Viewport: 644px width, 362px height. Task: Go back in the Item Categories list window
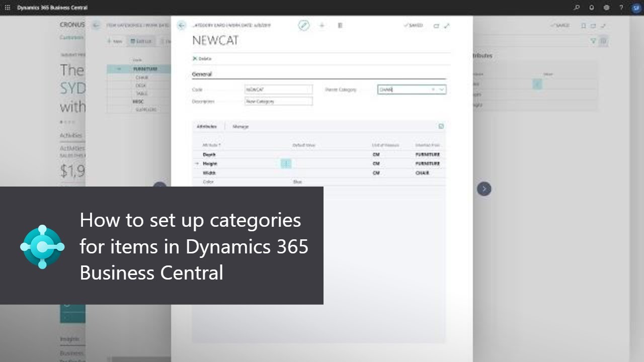[x=96, y=26]
